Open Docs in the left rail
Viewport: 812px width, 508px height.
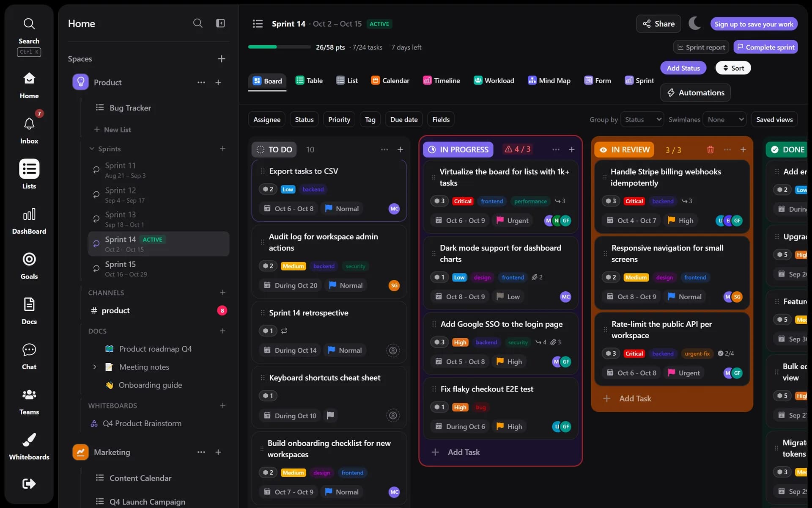tap(29, 312)
